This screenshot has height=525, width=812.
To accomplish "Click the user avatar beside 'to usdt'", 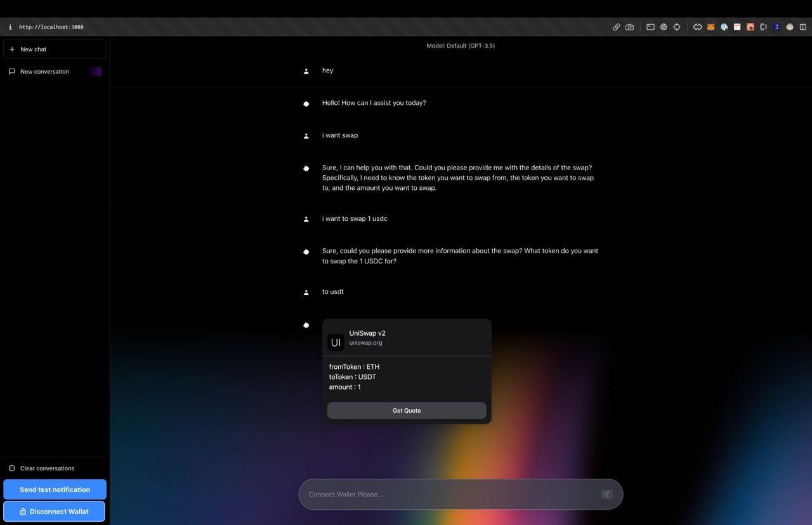I will tap(306, 293).
